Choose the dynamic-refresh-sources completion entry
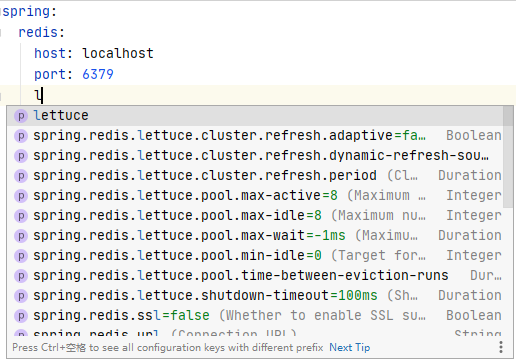 255,156
